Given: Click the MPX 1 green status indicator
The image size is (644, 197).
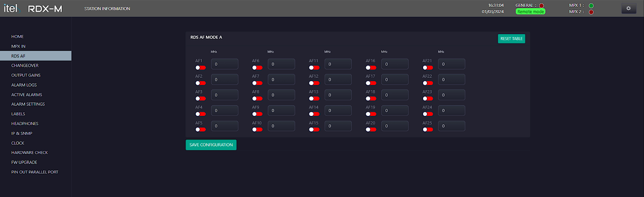Looking at the screenshot, I should [x=591, y=6].
